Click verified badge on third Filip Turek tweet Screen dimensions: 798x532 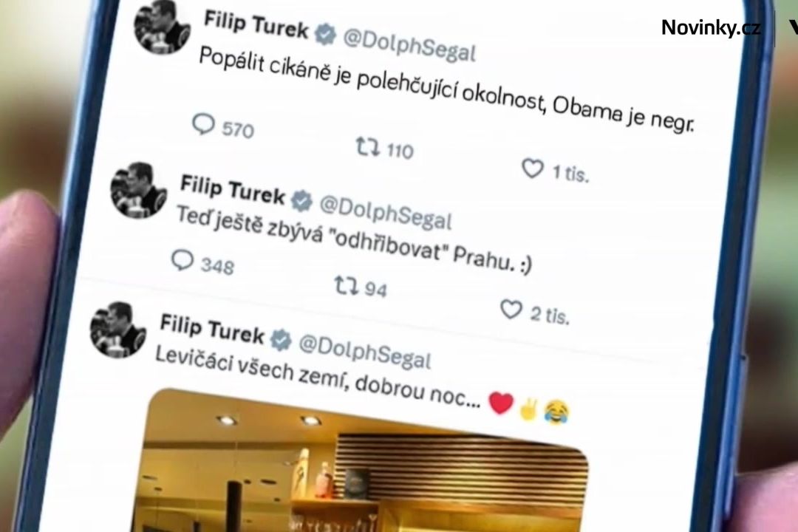click(x=281, y=340)
